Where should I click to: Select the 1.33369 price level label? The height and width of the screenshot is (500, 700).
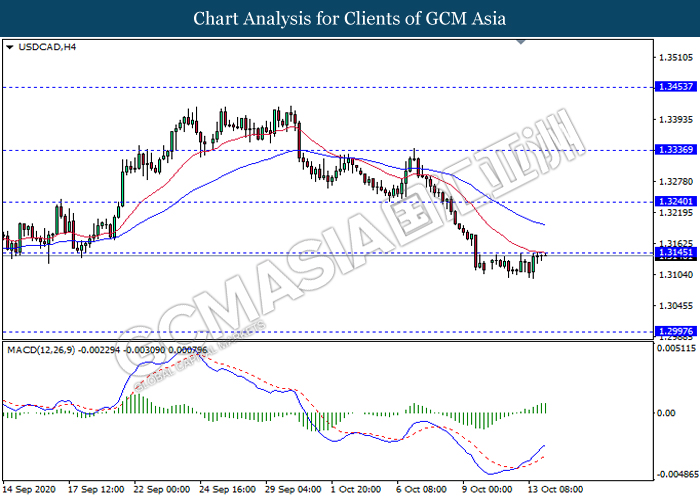[676, 150]
